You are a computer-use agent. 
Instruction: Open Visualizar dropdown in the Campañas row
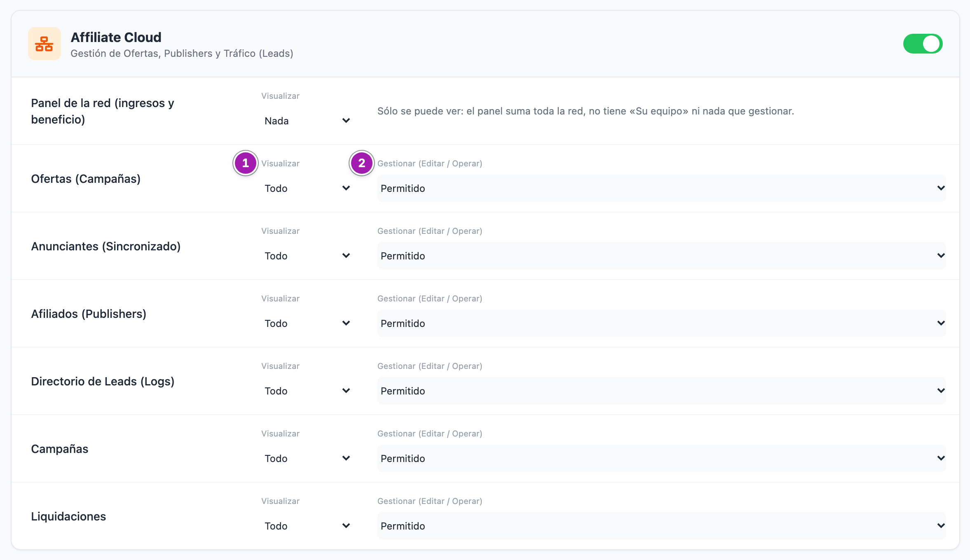pyautogui.click(x=307, y=458)
